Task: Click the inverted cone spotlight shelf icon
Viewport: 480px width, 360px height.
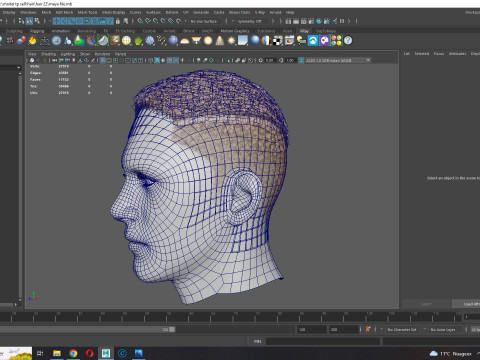Action: [196, 41]
